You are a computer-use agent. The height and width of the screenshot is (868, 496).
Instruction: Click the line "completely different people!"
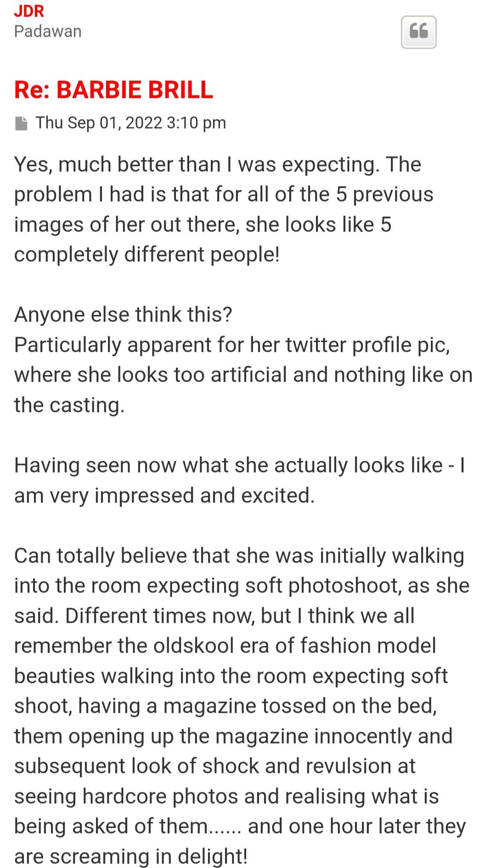[147, 254]
